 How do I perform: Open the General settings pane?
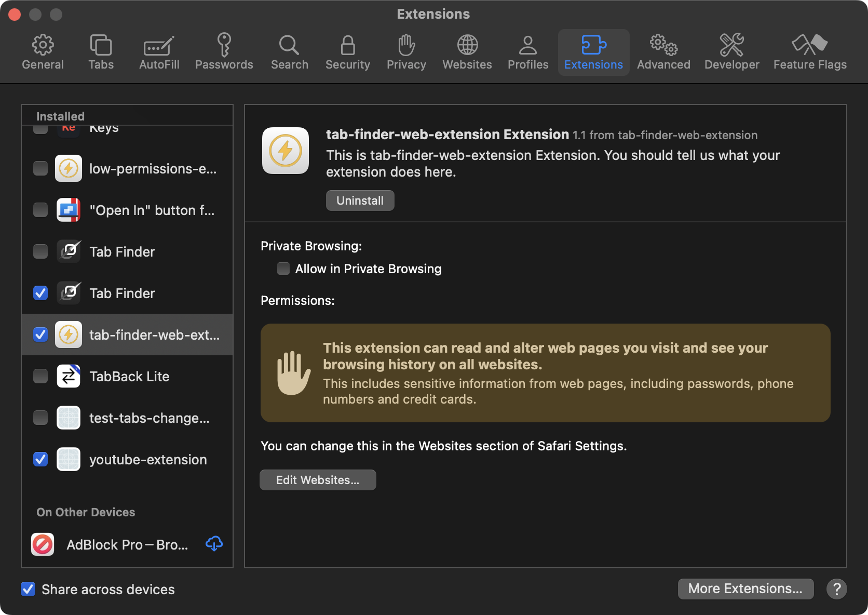point(43,52)
